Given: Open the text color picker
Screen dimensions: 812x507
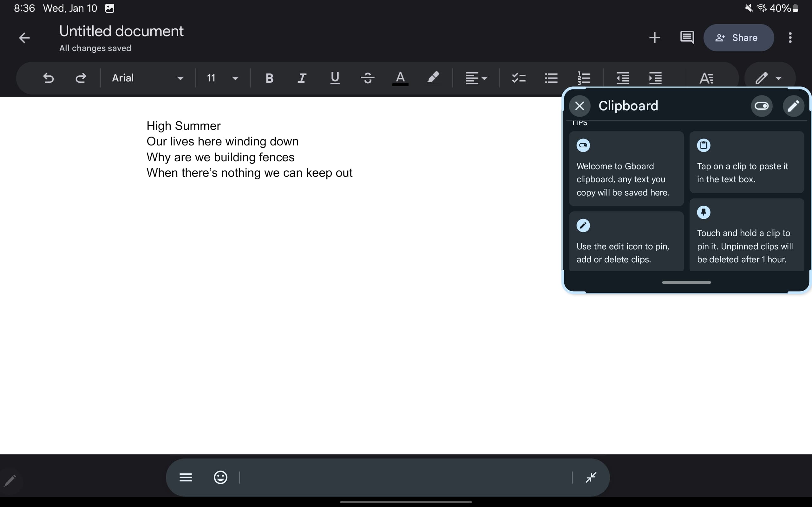Looking at the screenshot, I should coord(400,78).
